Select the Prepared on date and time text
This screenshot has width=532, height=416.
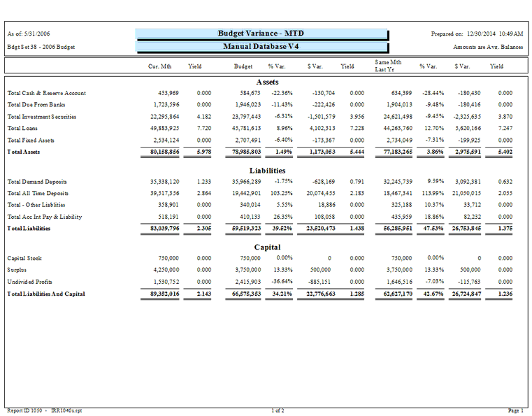pyautogui.click(x=477, y=34)
